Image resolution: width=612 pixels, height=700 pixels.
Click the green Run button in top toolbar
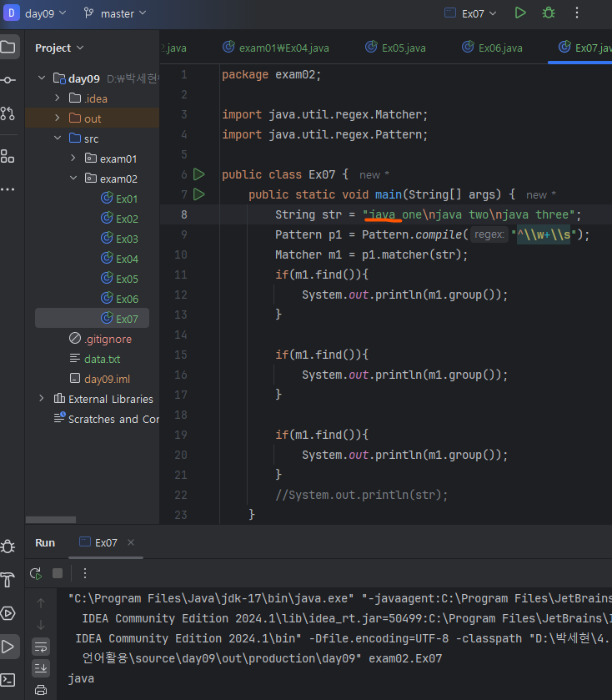coord(520,13)
